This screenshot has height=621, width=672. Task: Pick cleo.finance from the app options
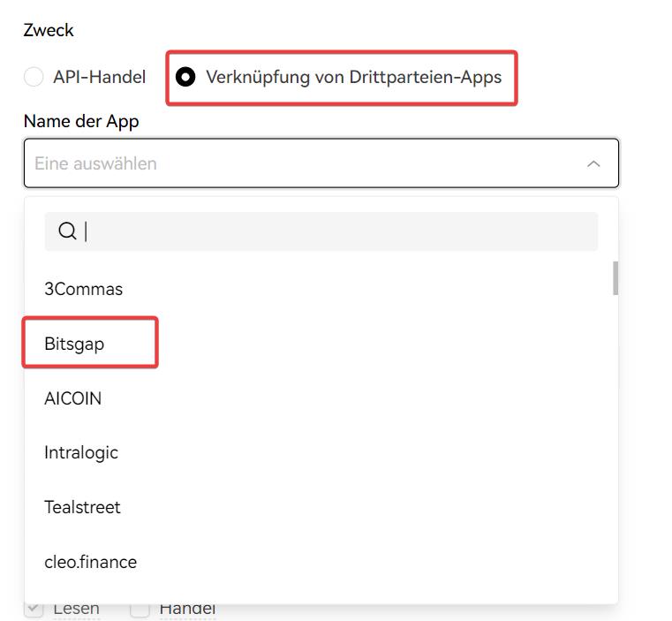pos(91,562)
